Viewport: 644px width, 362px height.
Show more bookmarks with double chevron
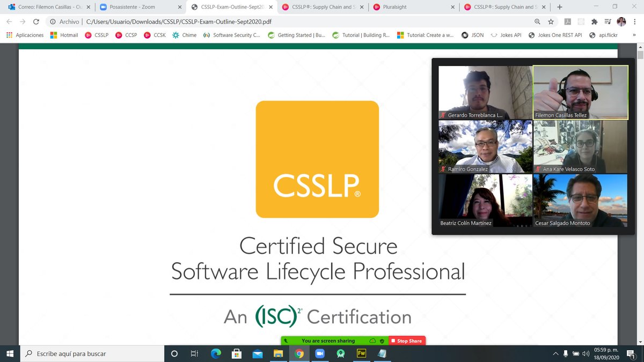tap(633, 35)
